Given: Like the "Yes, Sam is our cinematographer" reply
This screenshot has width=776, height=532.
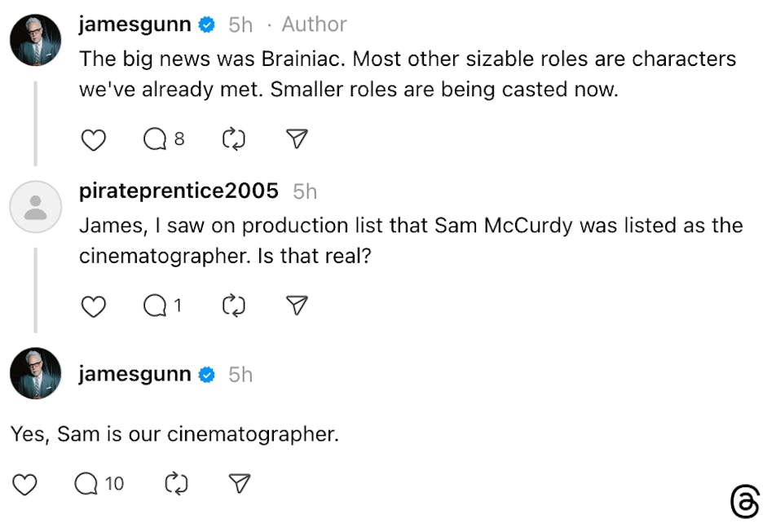Looking at the screenshot, I should [x=25, y=485].
